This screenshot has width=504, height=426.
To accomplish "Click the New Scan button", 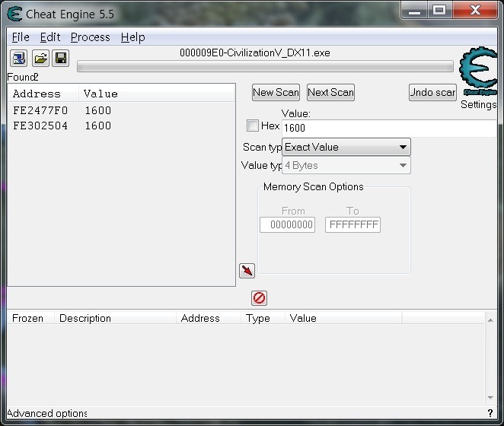I will click(276, 93).
